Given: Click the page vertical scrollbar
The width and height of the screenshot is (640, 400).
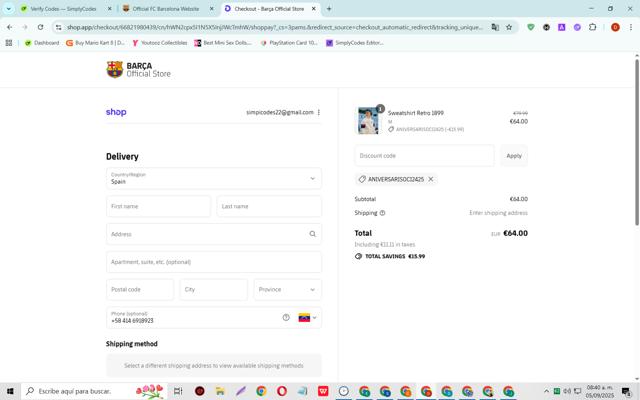Looking at the screenshot, I should pyautogui.click(x=637, y=142).
